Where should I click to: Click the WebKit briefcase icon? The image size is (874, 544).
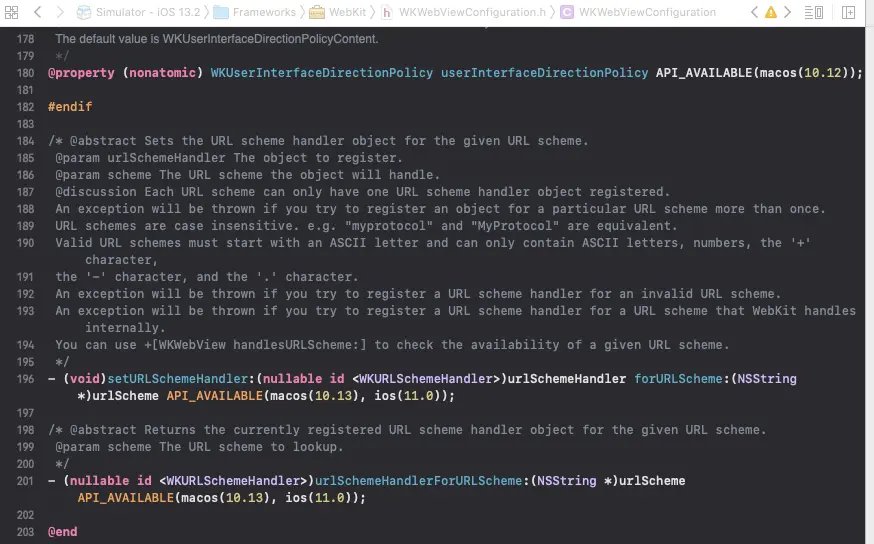(x=317, y=12)
